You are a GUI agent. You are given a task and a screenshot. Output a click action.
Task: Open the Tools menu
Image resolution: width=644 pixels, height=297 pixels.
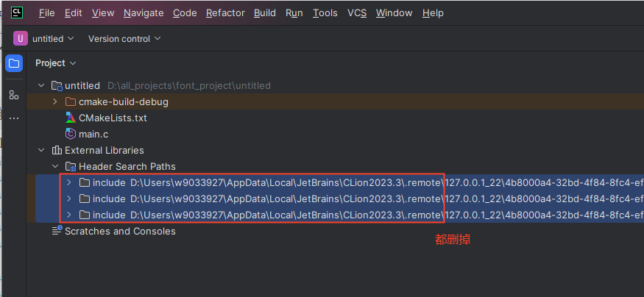pyautogui.click(x=325, y=13)
